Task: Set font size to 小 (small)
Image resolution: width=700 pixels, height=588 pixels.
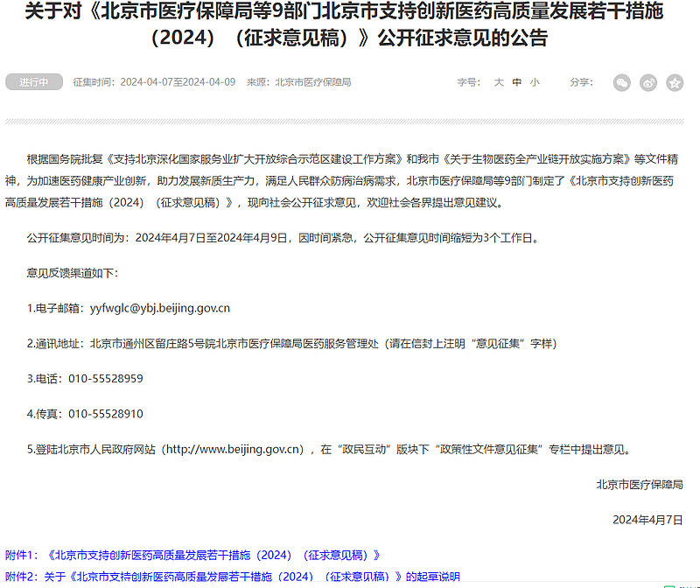Action: [x=535, y=82]
